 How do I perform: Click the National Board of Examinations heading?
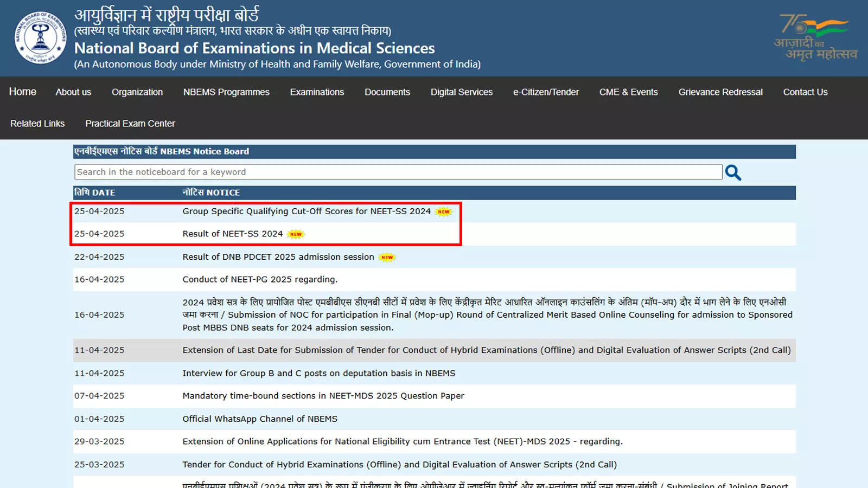[254, 48]
